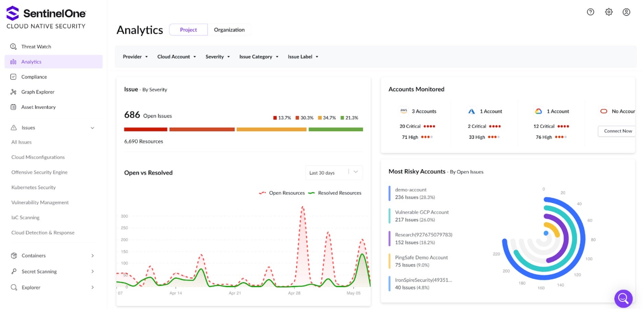Open Cloud Misconfigurations link

pos(38,157)
